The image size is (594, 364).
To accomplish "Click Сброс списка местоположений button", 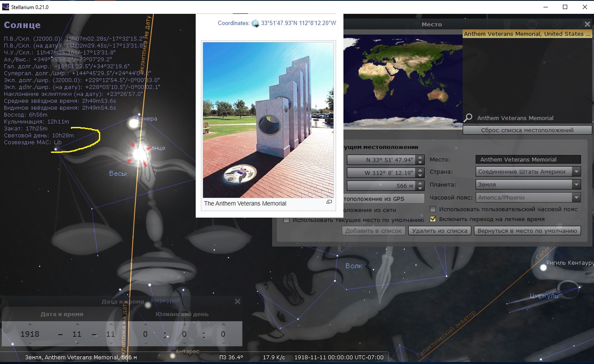I will click(x=527, y=130).
